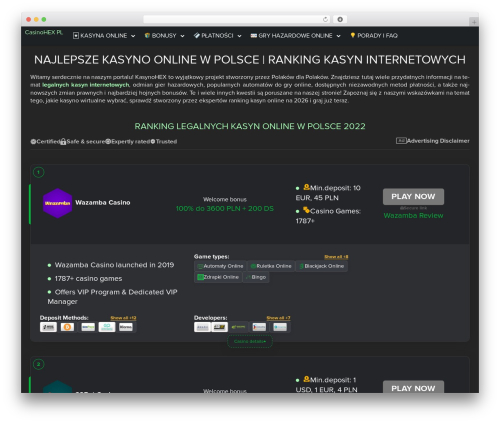This screenshot has width=500, height=423.
Task: Select the Ruletka Online game type
Action: tap(271, 266)
